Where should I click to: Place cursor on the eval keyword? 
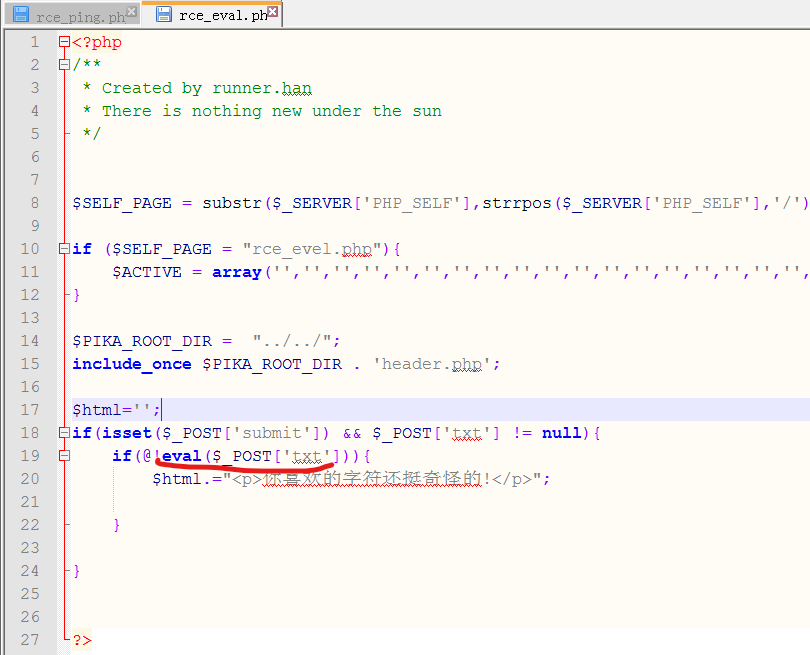click(181, 456)
